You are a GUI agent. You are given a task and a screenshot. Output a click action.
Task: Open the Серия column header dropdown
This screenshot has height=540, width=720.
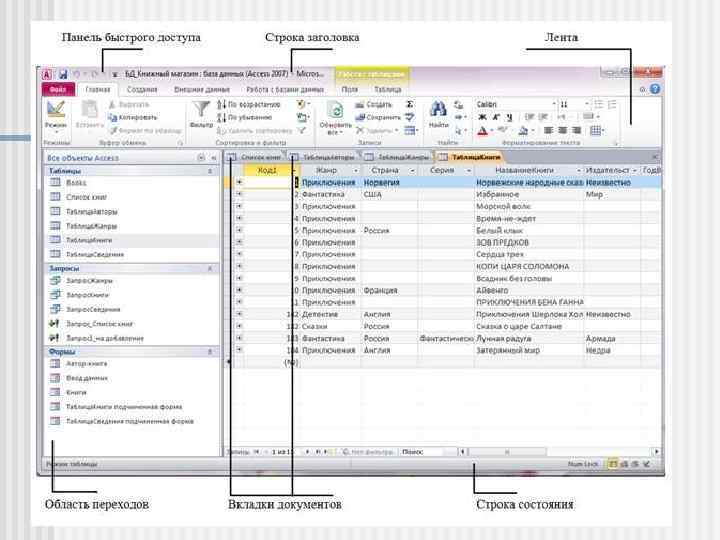(469, 170)
